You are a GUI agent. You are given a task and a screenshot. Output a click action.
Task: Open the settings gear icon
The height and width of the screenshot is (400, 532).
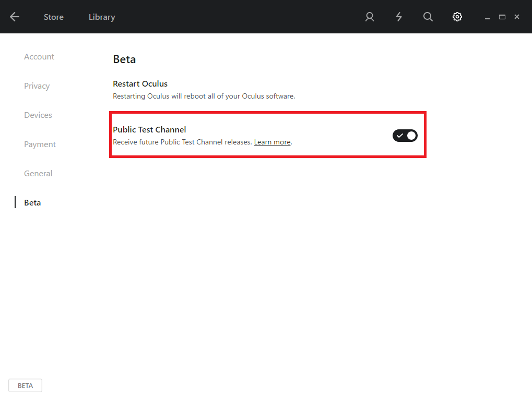(457, 17)
